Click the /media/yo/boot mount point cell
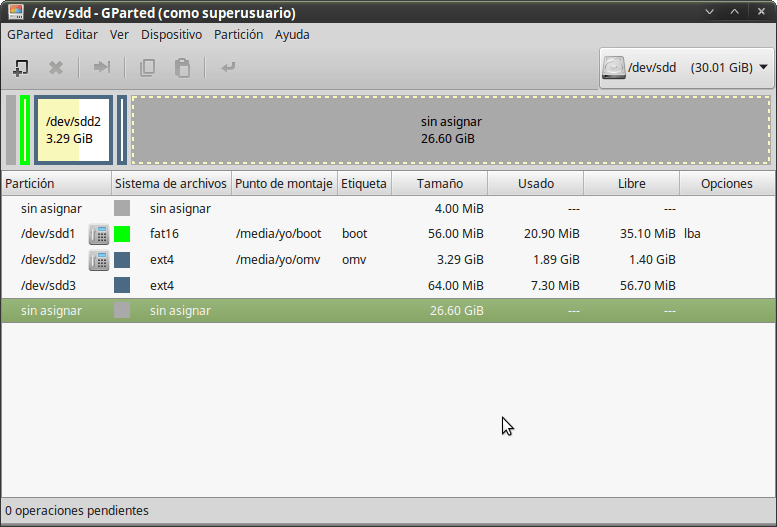The image size is (777, 527). 278,234
